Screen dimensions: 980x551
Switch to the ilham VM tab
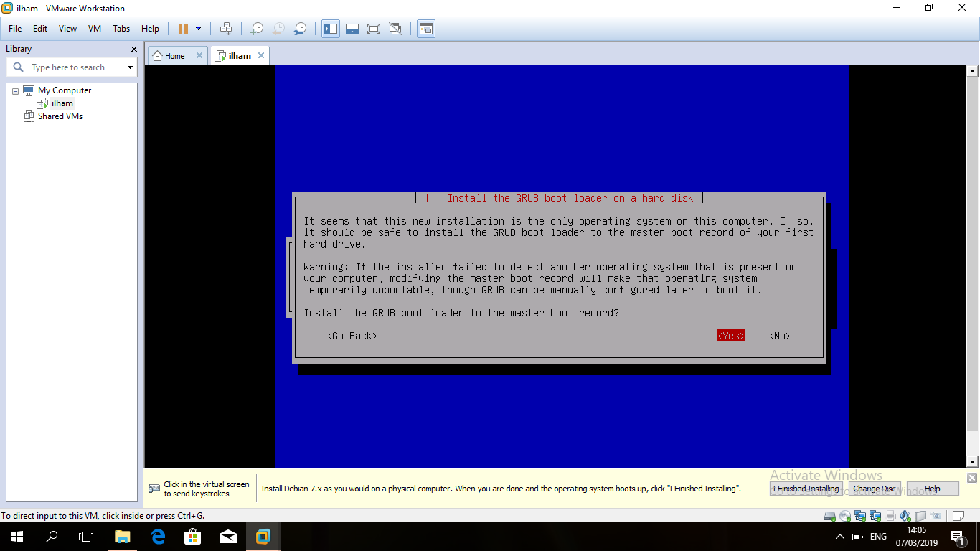240,55
